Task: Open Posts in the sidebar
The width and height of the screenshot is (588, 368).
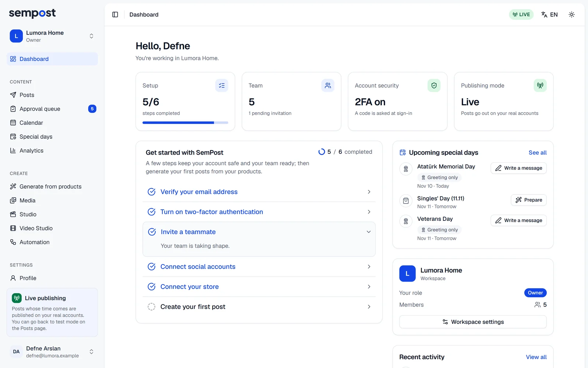Action: pos(52,95)
